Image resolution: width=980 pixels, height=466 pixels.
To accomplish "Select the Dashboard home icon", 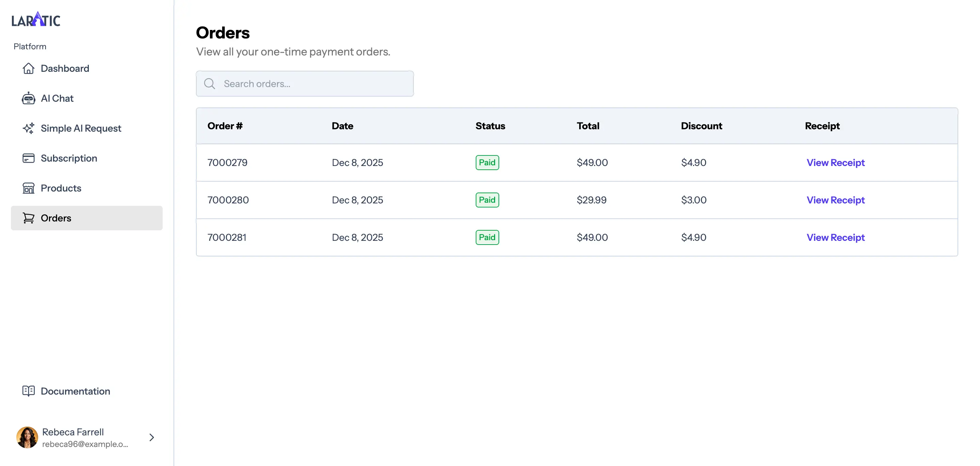I will tap(29, 68).
